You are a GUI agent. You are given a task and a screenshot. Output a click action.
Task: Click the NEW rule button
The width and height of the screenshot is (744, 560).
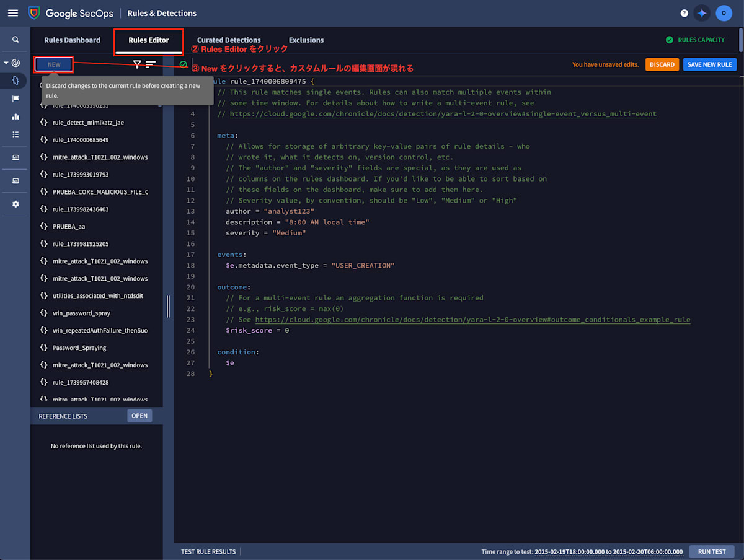coord(54,64)
